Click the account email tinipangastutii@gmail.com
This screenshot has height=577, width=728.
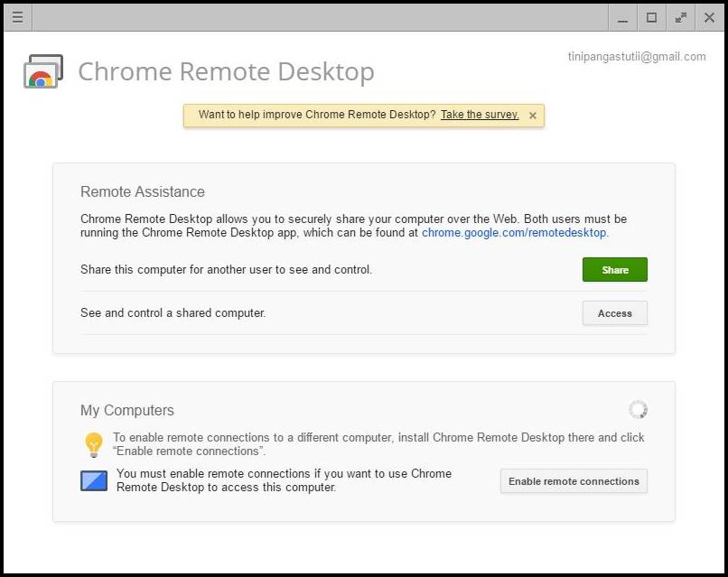point(637,57)
